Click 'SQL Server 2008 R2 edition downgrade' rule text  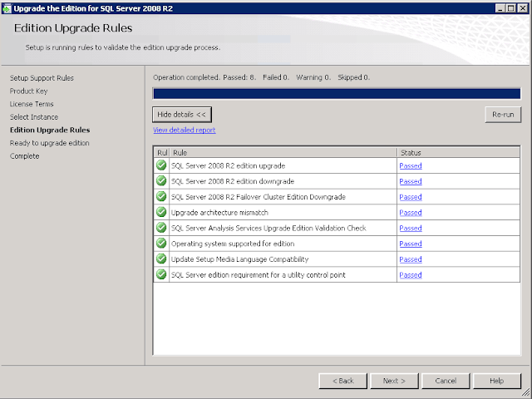233,181
